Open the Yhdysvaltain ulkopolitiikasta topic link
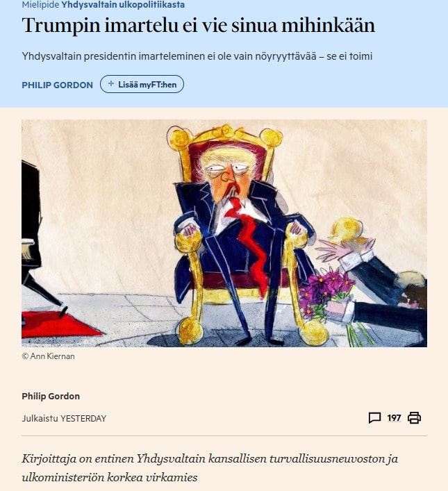 [123, 5]
